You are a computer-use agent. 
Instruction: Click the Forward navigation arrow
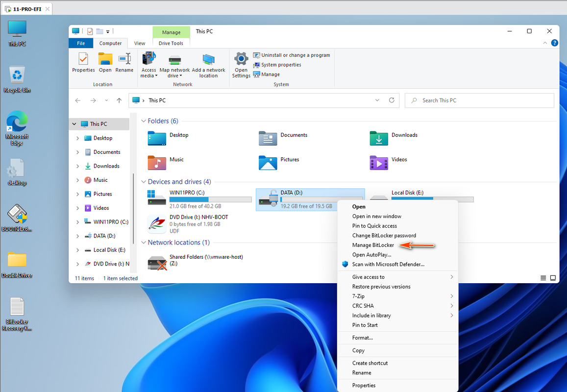click(93, 100)
